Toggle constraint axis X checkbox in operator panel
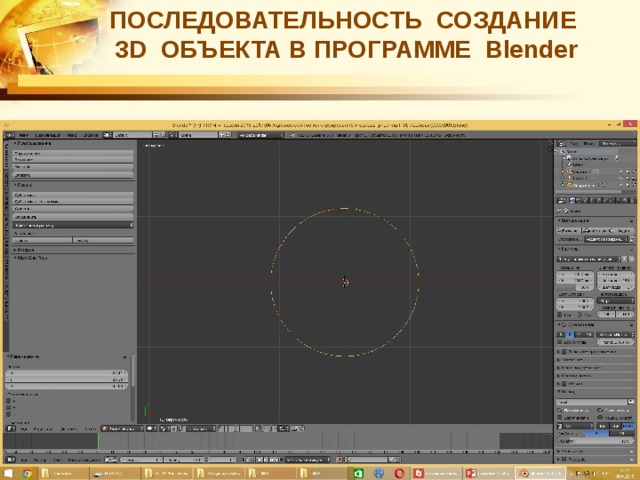This screenshot has height=480, width=640. point(9,401)
